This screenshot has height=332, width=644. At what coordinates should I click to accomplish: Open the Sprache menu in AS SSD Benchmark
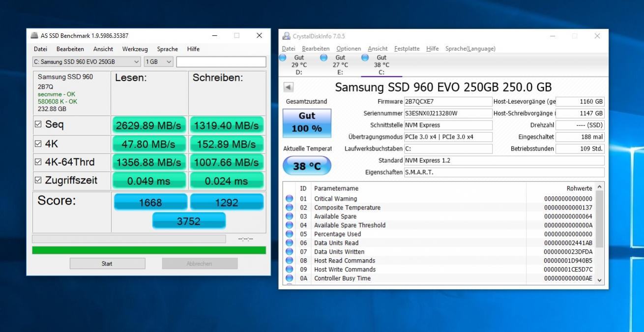pyautogui.click(x=168, y=49)
